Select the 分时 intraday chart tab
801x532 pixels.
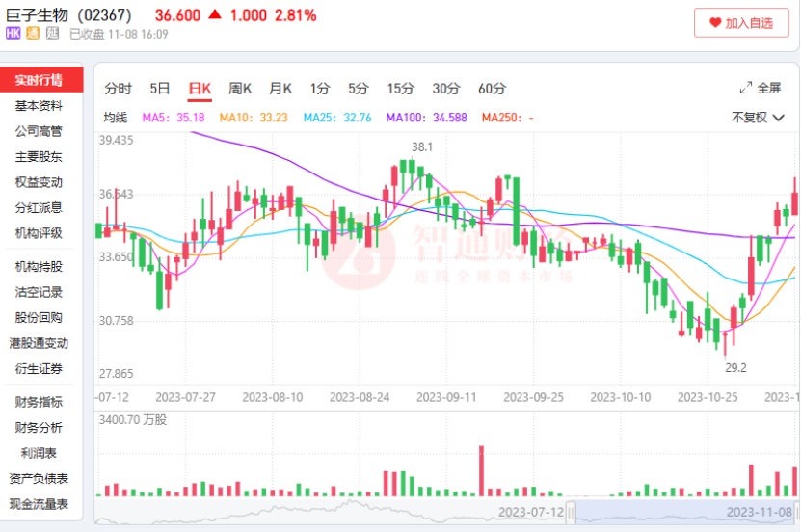coord(118,89)
